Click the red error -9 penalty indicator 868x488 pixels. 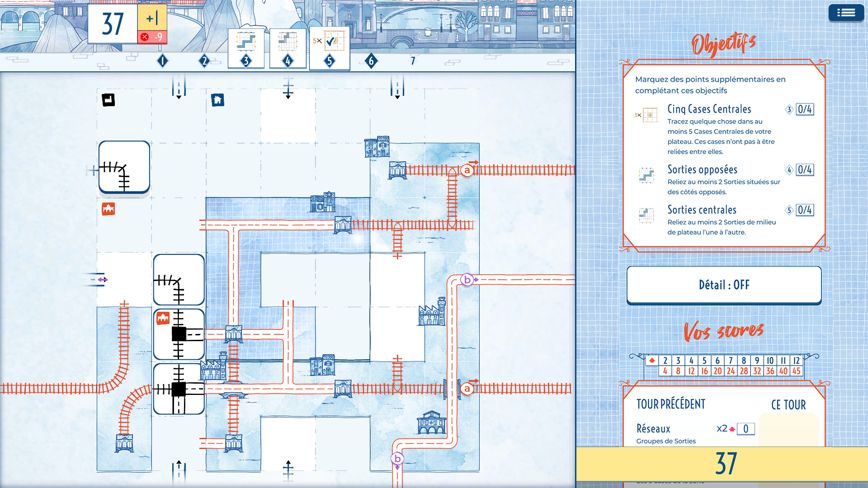152,37
